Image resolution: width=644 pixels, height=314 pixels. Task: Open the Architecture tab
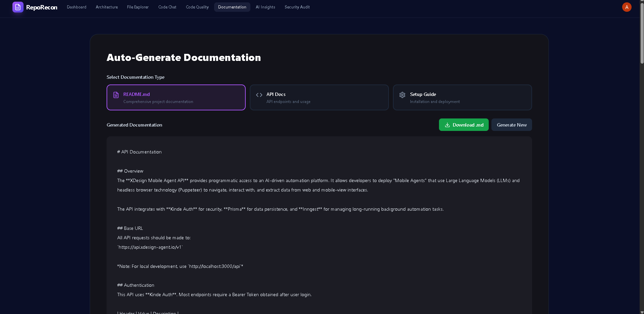click(107, 7)
